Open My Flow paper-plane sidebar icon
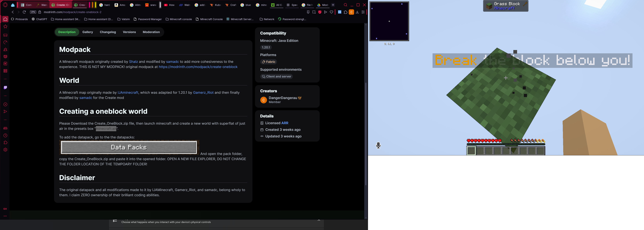Screen dimensions: 644x230 tap(5, 112)
